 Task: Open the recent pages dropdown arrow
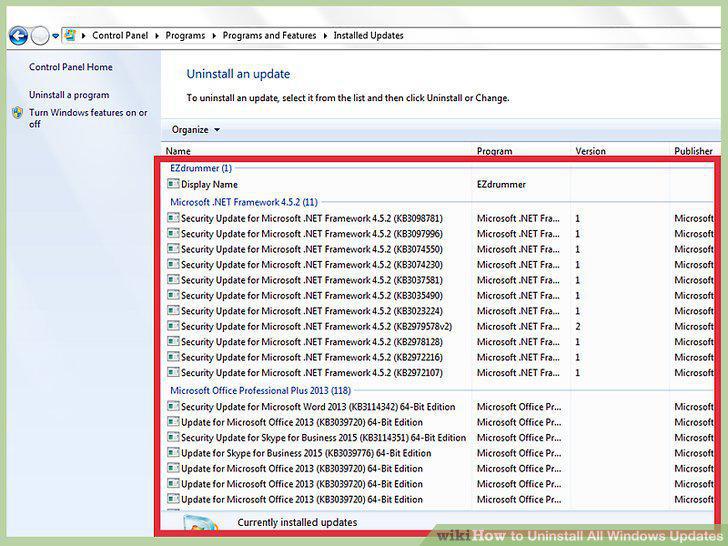tap(55, 36)
